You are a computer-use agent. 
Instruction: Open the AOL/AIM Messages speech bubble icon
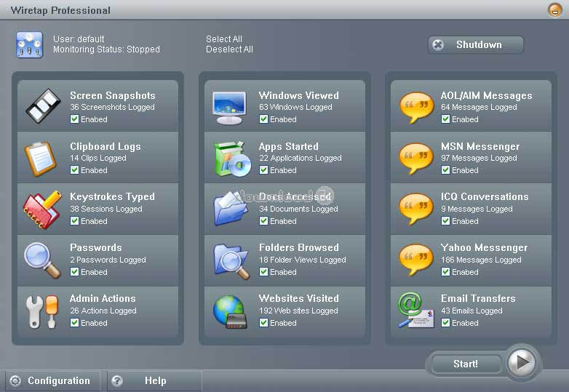click(416, 108)
